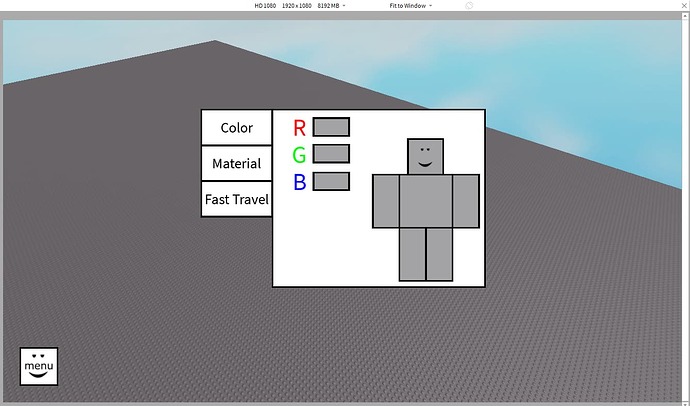Click the blue B label

tap(300, 182)
